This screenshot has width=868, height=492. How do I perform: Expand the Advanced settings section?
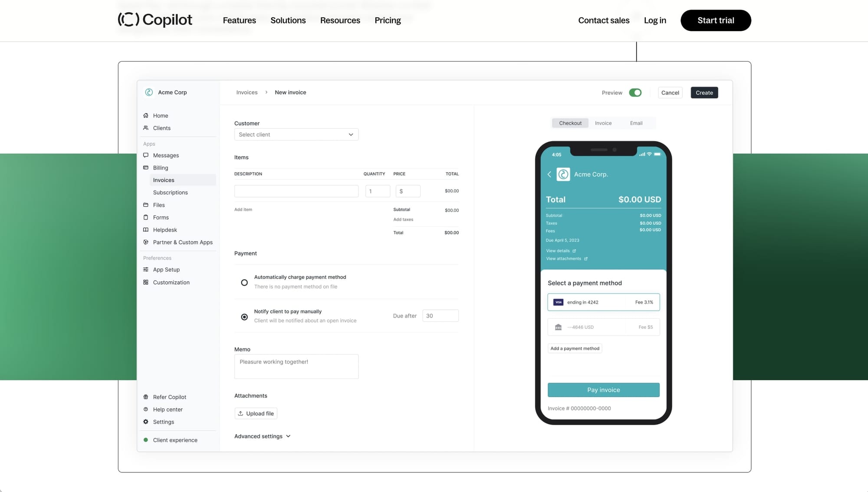point(262,436)
